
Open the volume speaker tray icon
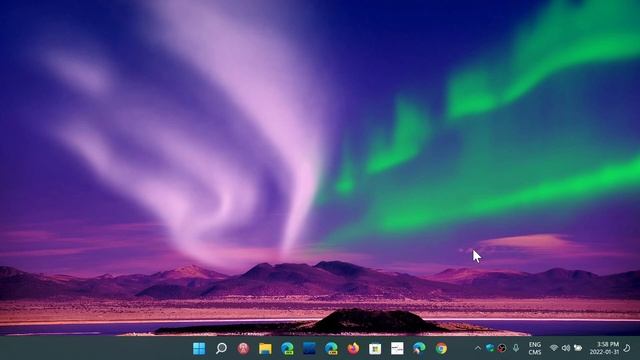click(566, 348)
